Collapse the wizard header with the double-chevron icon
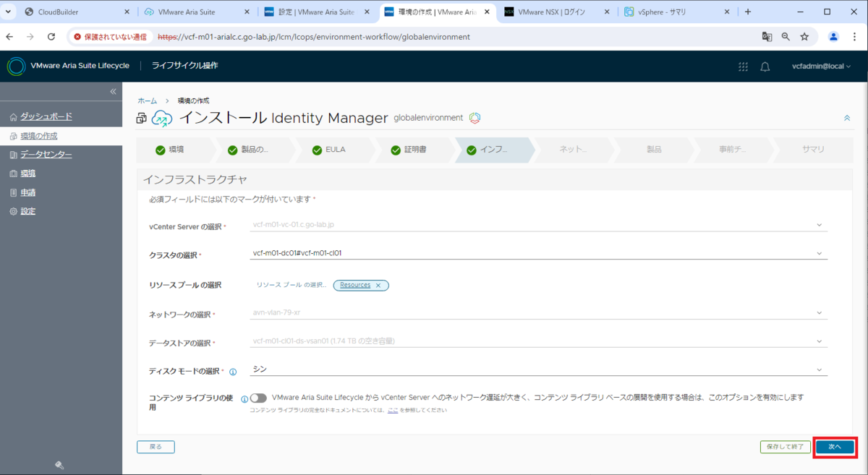This screenshot has width=868, height=475. [x=847, y=118]
